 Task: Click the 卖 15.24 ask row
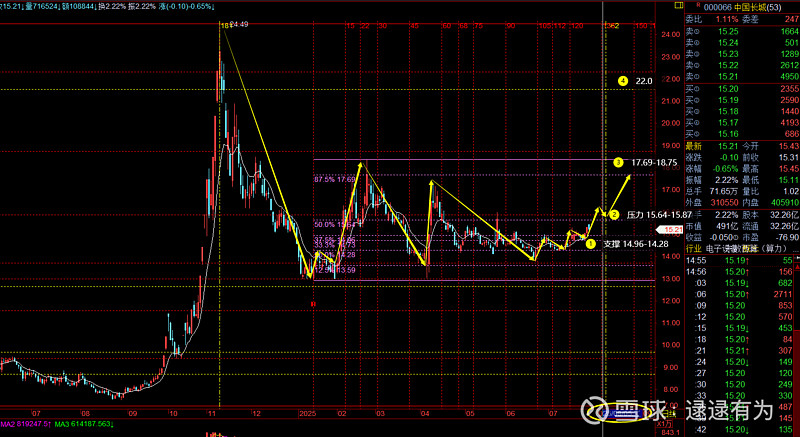click(x=741, y=42)
